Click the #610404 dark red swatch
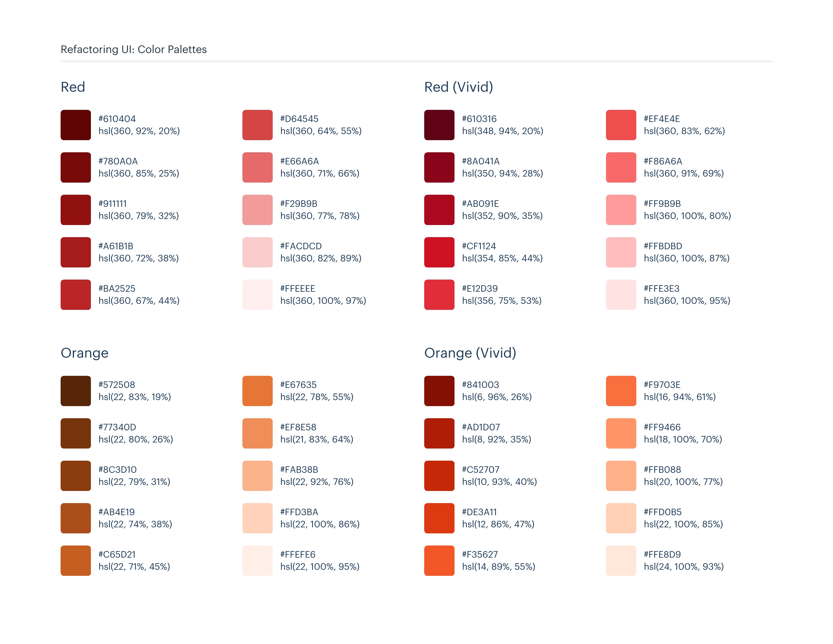This screenshot has height=644, width=833. pos(75,125)
